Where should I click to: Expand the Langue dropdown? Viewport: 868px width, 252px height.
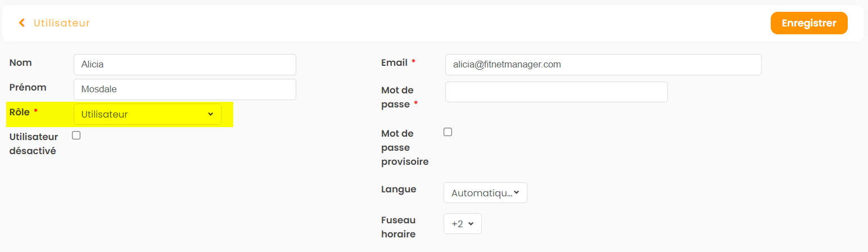tap(485, 193)
